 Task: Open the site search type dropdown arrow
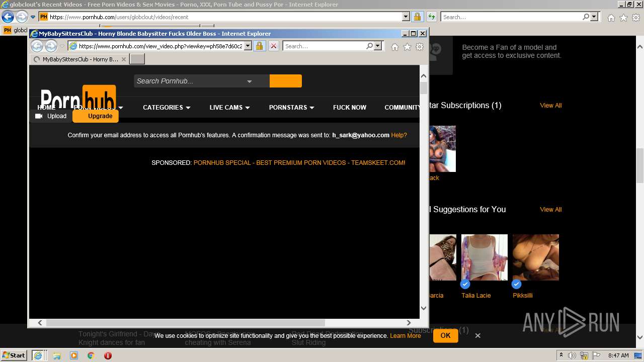(249, 81)
